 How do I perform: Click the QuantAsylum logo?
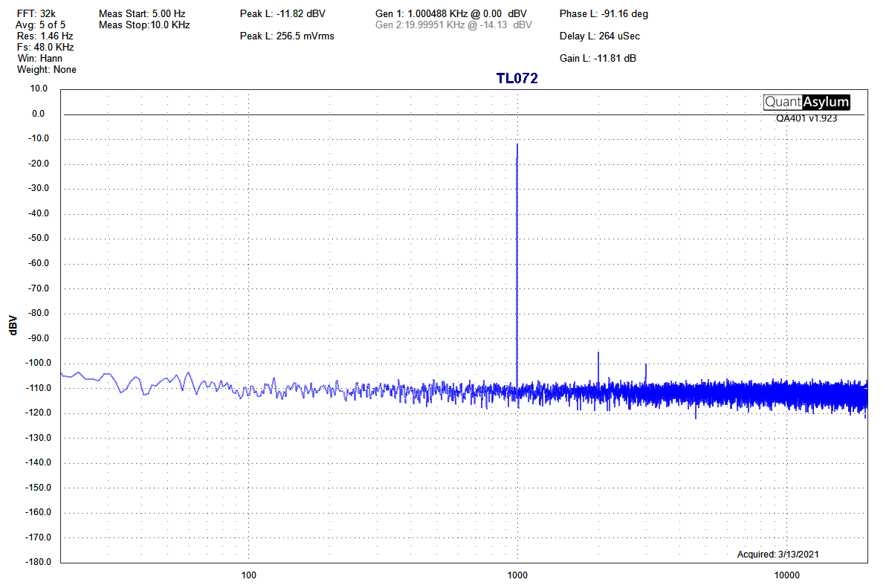[807, 103]
